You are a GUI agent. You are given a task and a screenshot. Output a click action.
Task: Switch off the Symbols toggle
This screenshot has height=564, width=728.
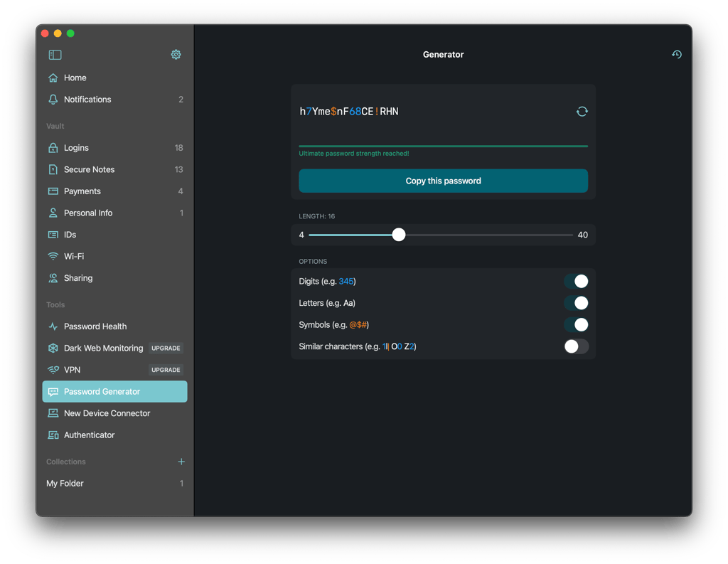pyautogui.click(x=576, y=325)
